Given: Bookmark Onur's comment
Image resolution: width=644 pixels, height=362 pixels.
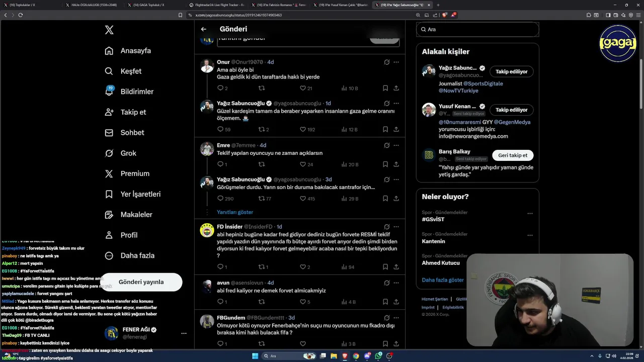Looking at the screenshot, I should pos(385,88).
